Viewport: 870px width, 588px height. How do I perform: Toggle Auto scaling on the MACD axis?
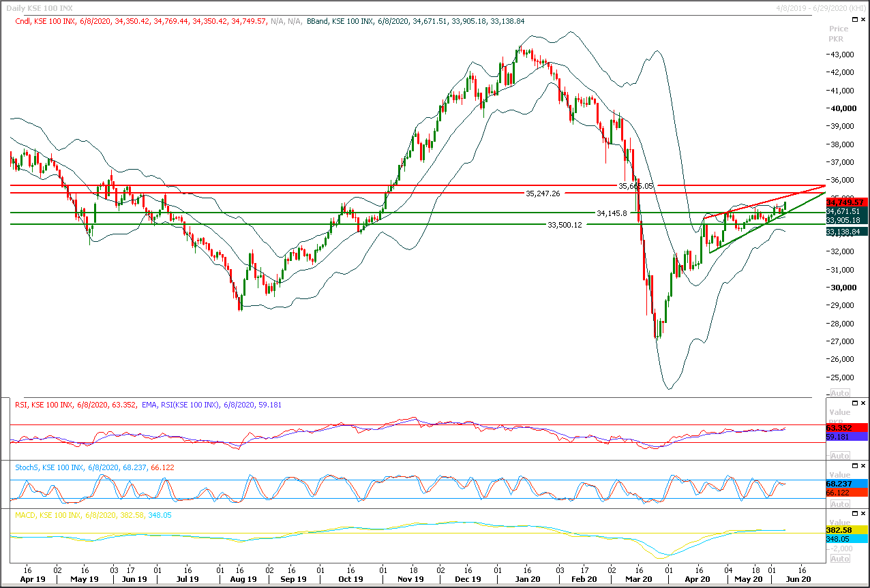pyautogui.click(x=839, y=559)
